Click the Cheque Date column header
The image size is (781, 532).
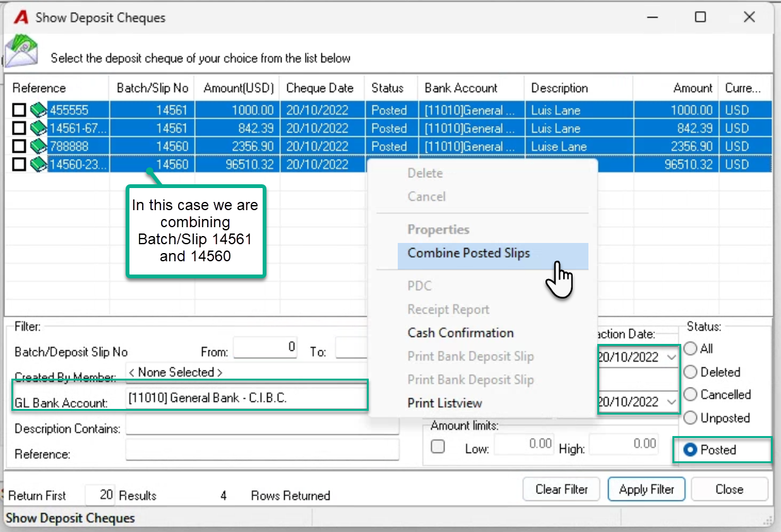tap(322, 88)
